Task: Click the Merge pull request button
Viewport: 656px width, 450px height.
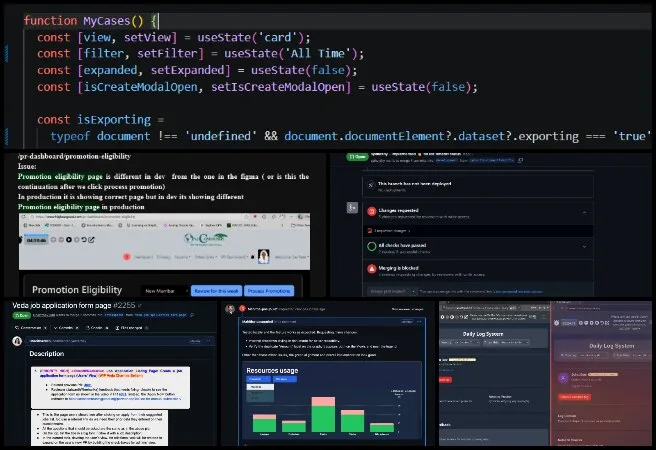Action: (x=388, y=291)
